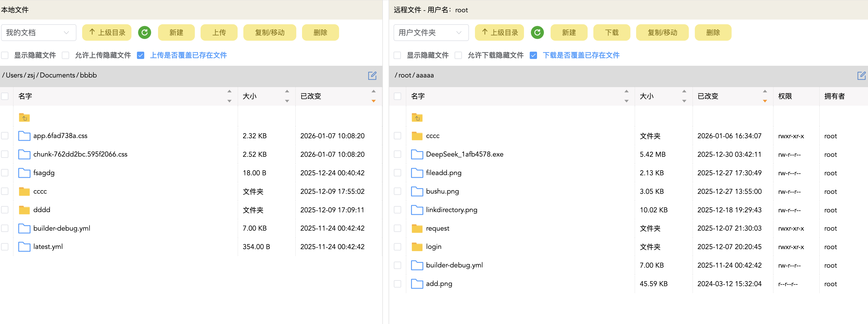Click the green refresh icon in local panel
This screenshot has width=868, height=324.
[x=144, y=32]
